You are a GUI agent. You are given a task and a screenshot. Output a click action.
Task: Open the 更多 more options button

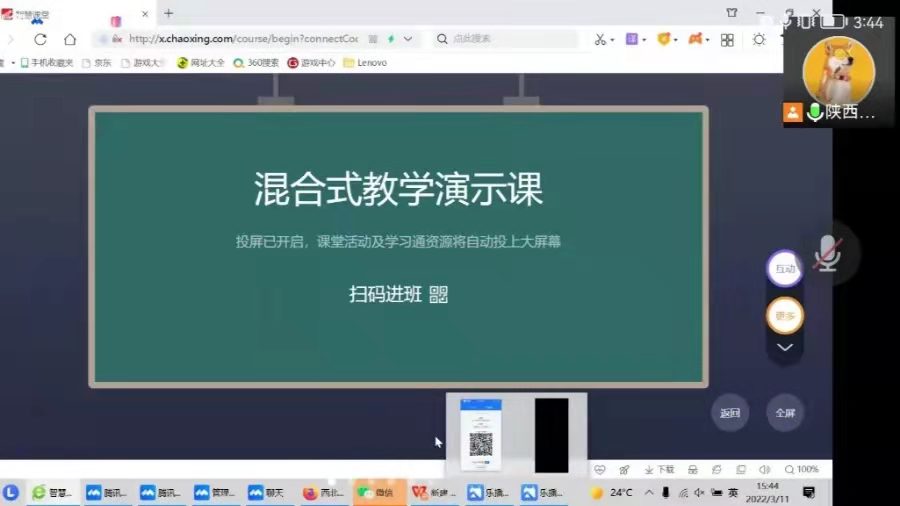pyautogui.click(x=785, y=316)
